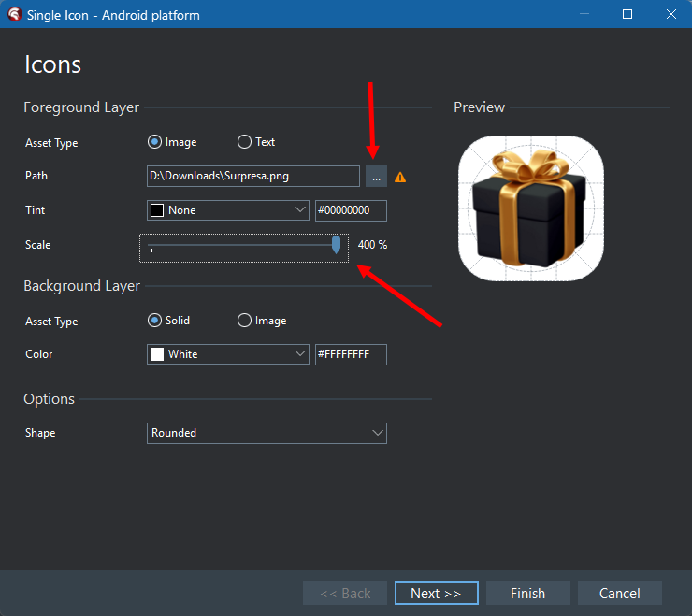The image size is (692, 616).
Task: Open file browser with the ellipsis button
Action: (376, 177)
